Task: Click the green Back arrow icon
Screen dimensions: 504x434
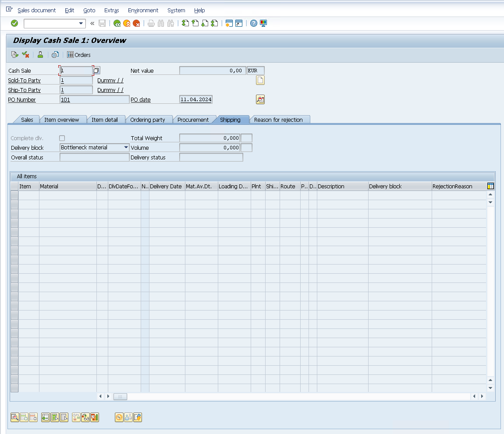Action: click(117, 23)
